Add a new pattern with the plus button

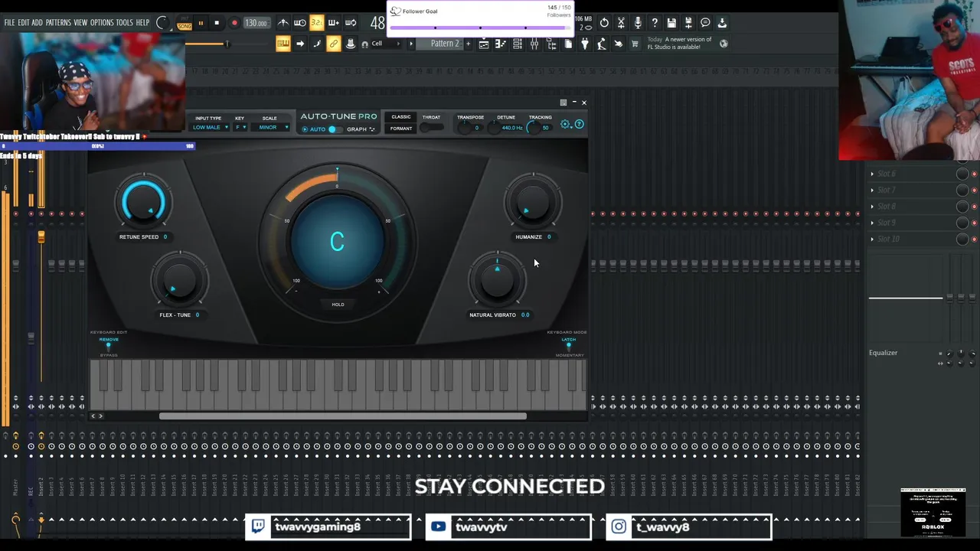(467, 44)
